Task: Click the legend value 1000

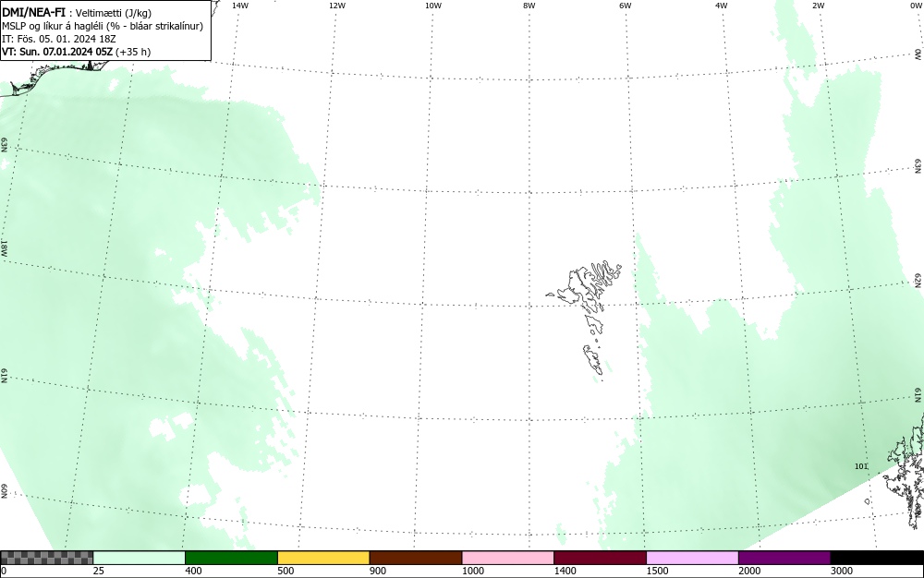Action: click(472, 571)
